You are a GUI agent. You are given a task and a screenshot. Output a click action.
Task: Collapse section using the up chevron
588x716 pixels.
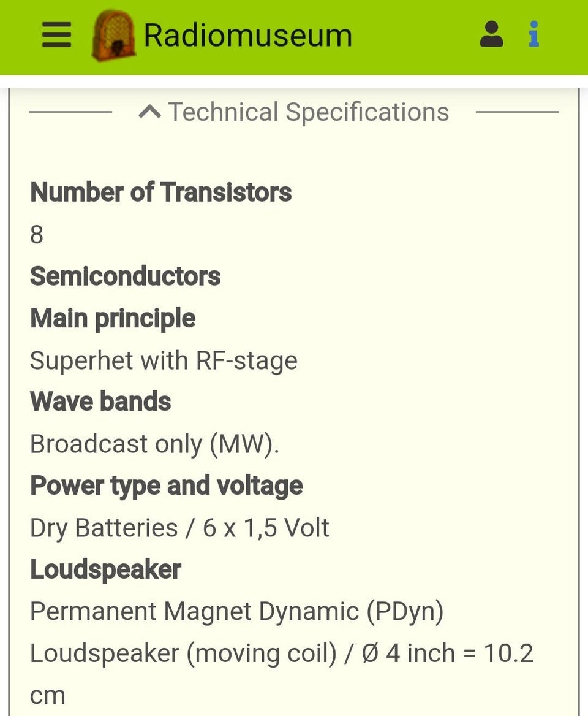pos(150,112)
